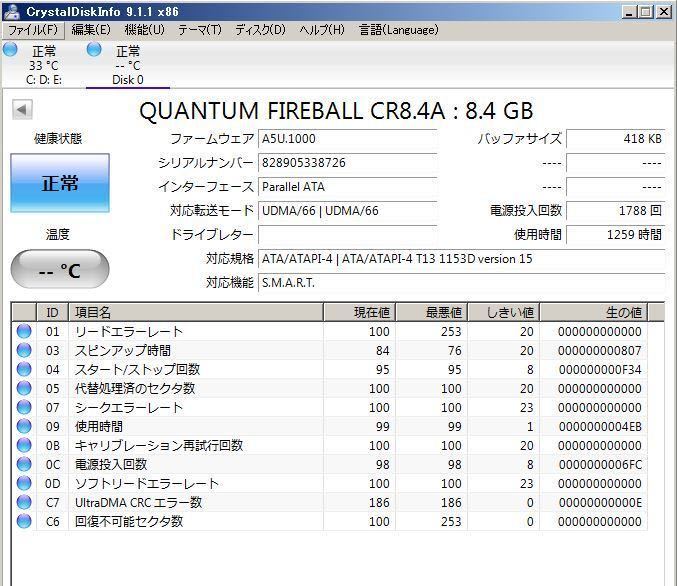Click the 現在値 column header
677x586 pixels.
tap(360, 312)
